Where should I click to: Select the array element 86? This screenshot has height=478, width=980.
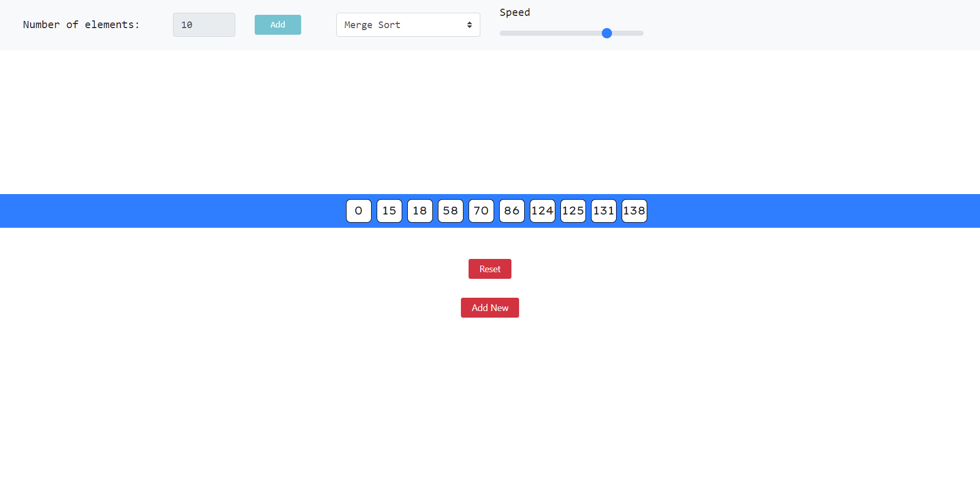click(512, 211)
